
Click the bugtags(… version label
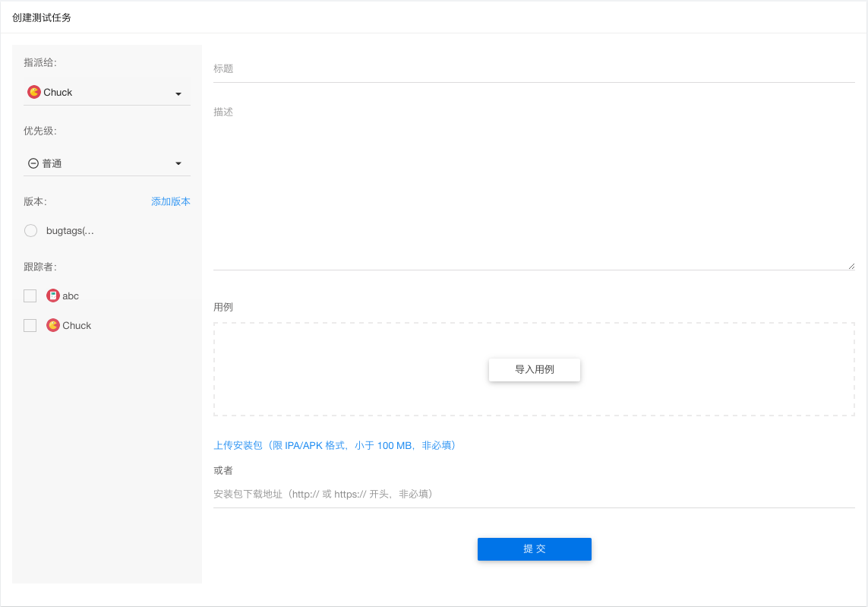coord(71,231)
